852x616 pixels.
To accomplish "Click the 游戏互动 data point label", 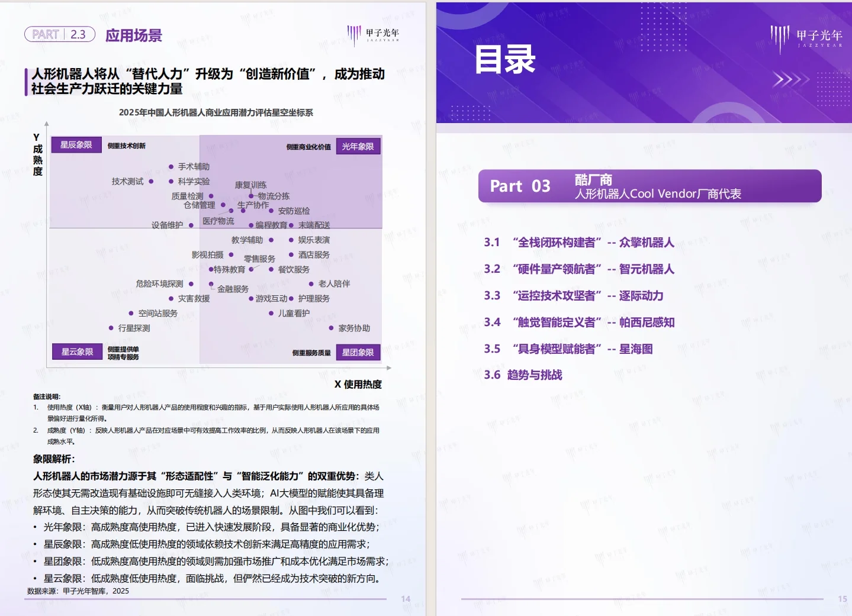I will pyautogui.click(x=271, y=299).
